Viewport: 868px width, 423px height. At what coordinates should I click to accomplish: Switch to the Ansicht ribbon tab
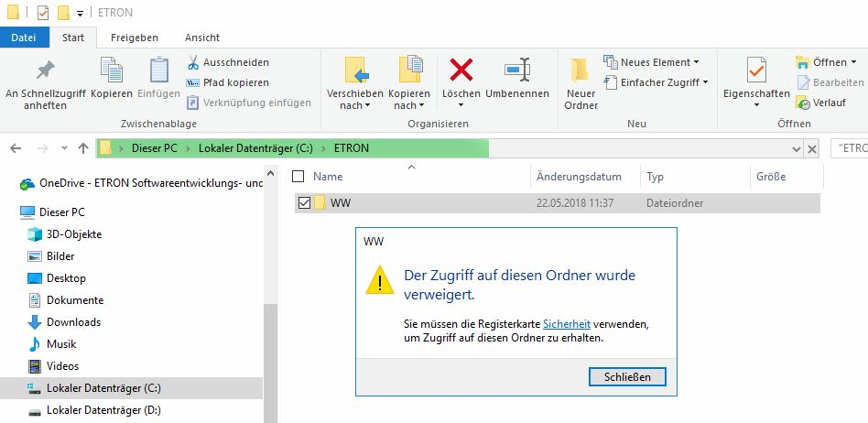coord(201,38)
